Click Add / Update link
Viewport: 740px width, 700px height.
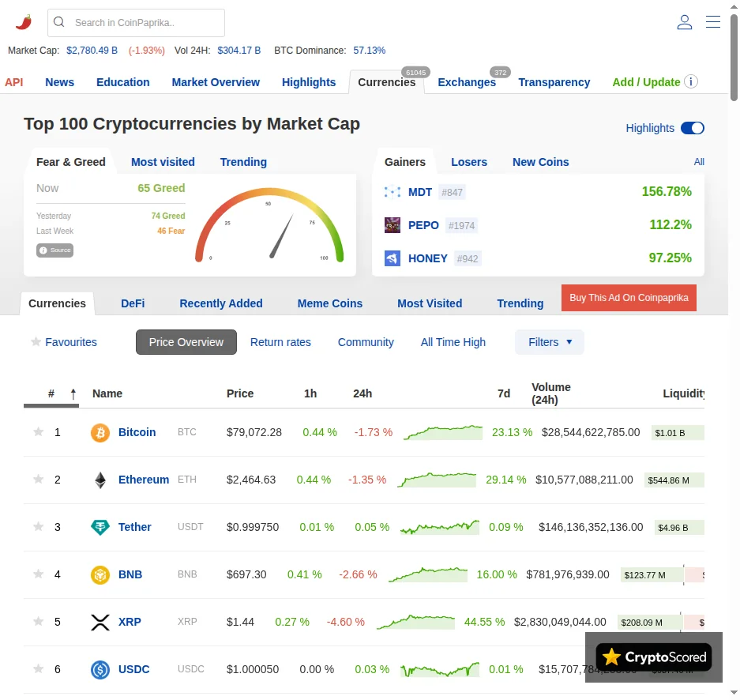(646, 82)
